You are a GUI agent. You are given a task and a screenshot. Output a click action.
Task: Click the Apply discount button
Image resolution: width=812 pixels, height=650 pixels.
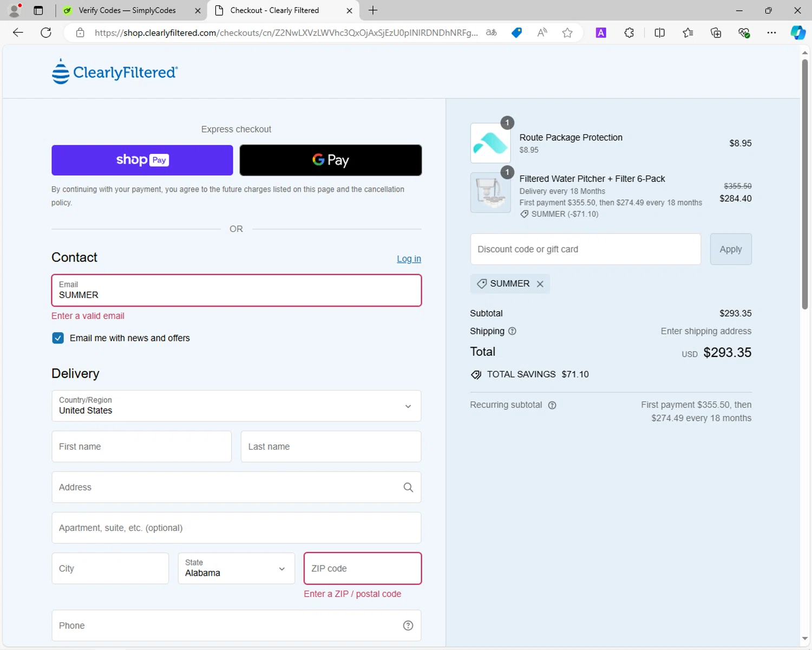[731, 249]
